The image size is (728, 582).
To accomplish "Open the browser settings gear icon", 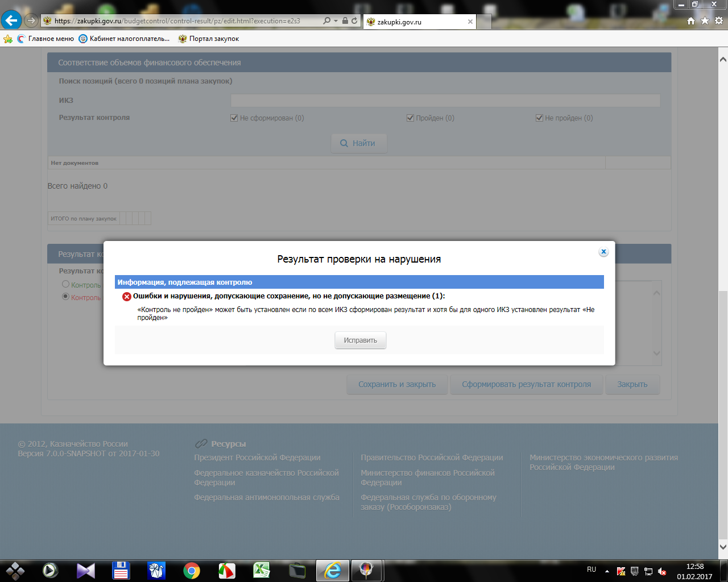I will click(719, 21).
